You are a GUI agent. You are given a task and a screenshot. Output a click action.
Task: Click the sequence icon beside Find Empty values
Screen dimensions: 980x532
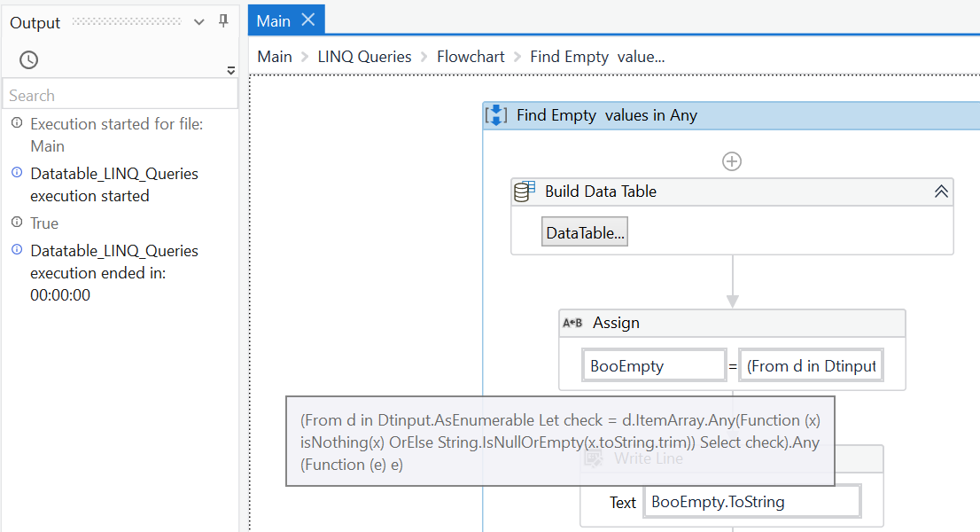[x=497, y=115]
